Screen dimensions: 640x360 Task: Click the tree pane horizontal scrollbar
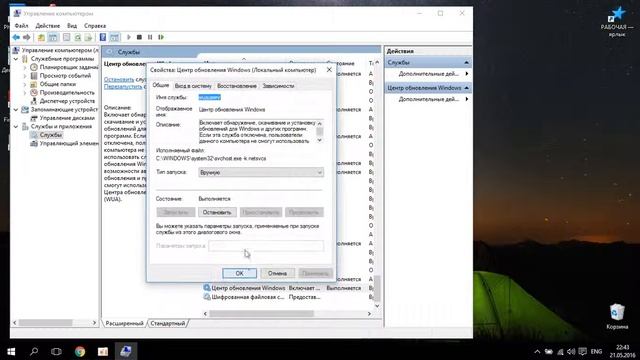click(x=45, y=322)
